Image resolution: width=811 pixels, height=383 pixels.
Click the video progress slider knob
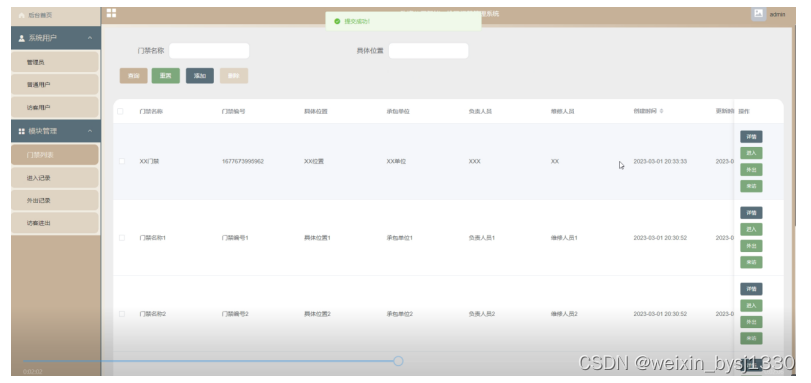click(398, 361)
